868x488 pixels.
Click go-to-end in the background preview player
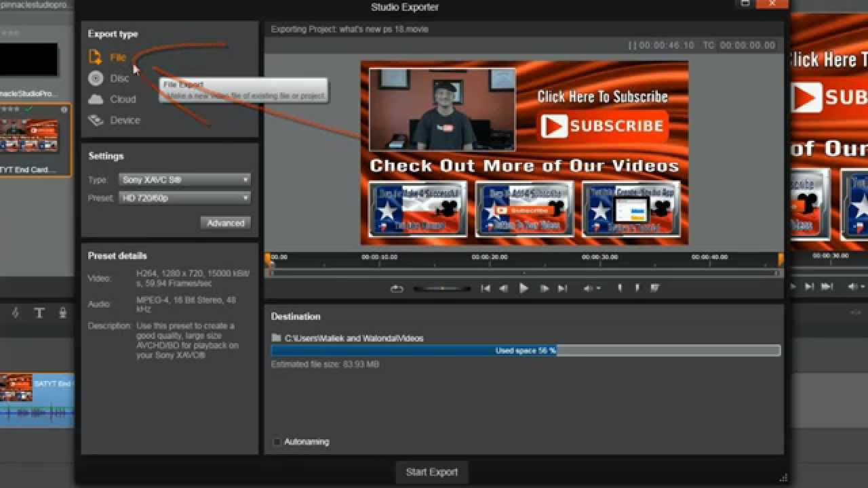827,287
